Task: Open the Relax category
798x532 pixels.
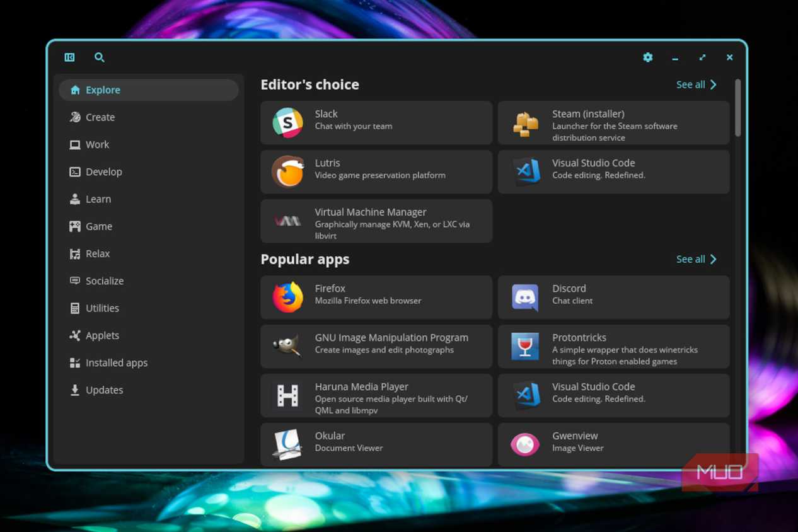Action: pyautogui.click(x=149, y=253)
